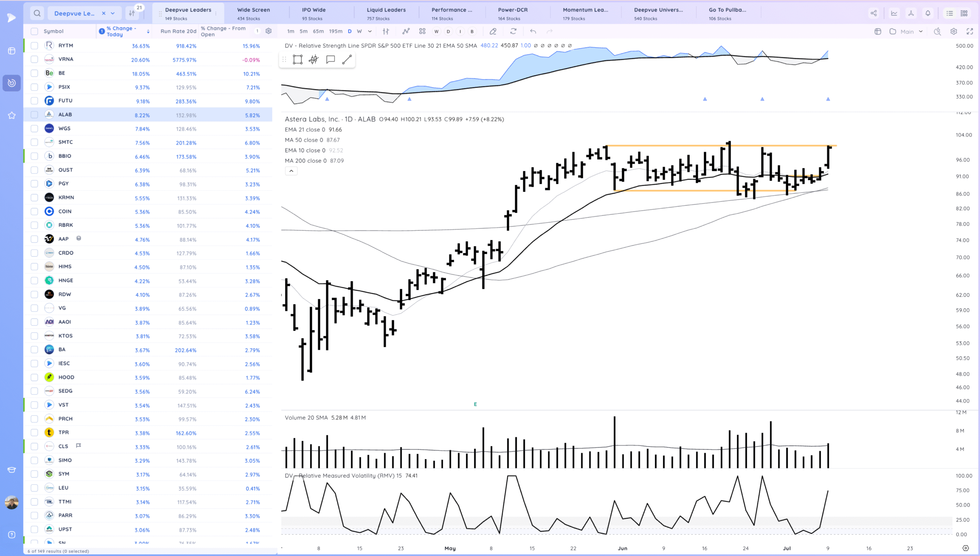Open the alerts bell icon
980x556 pixels.
click(928, 13)
